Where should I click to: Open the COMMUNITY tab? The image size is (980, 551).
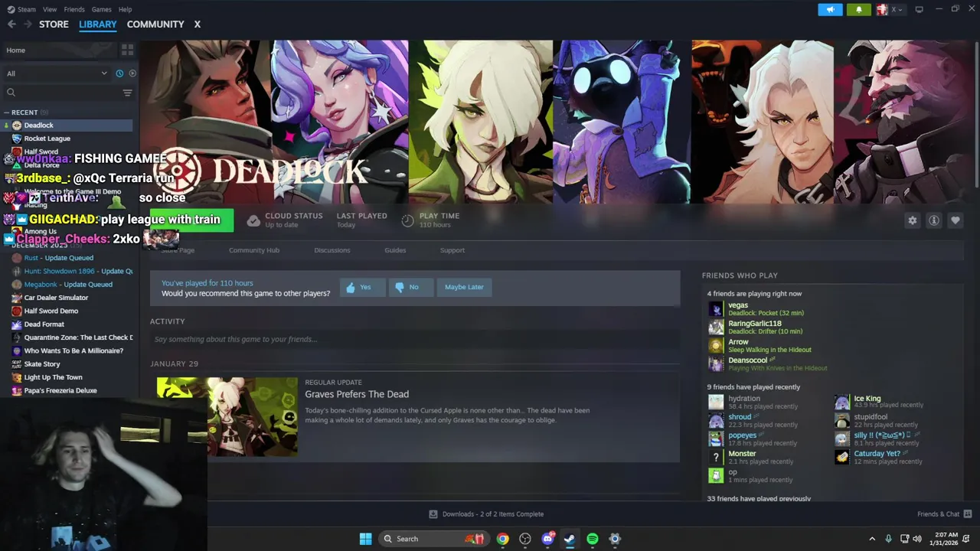(x=155, y=24)
